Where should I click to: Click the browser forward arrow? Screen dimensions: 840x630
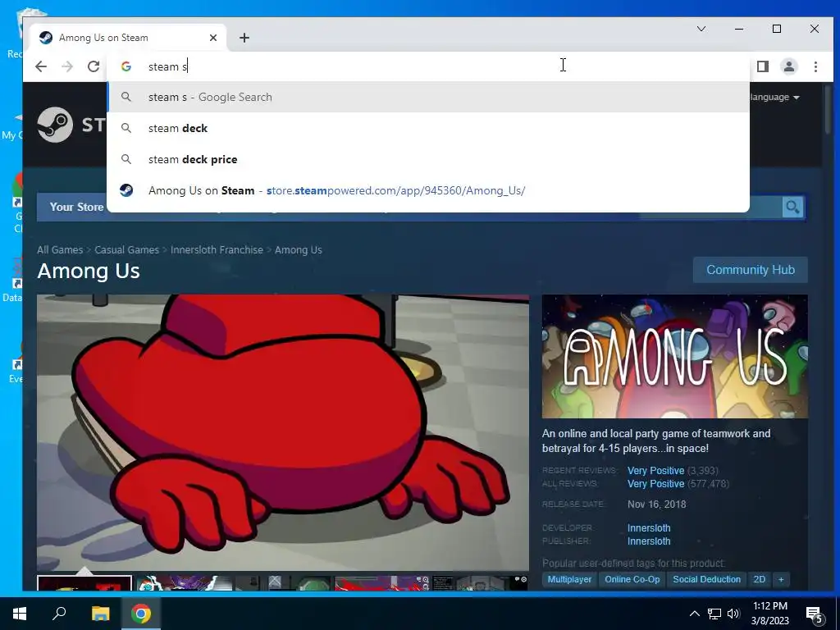click(67, 66)
